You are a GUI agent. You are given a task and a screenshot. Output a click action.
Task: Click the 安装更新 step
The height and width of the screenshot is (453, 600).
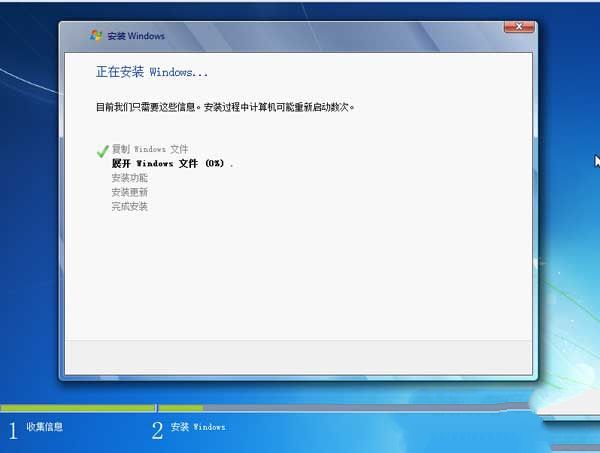(129, 192)
